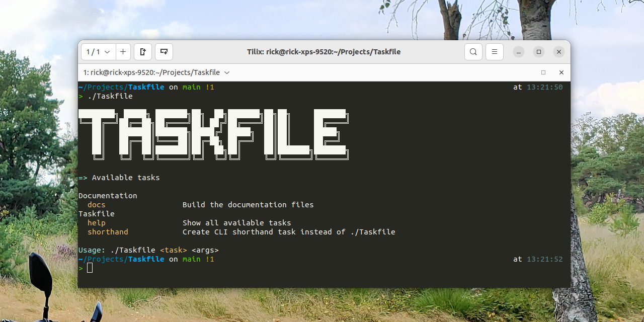This screenshot has width=644, height=322.
Task: Expand the terminal title dropdown arrow
Action: tap(227, 72)
